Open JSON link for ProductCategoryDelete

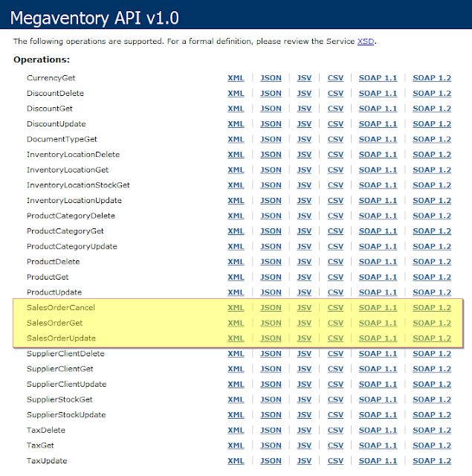coord(271,216)
